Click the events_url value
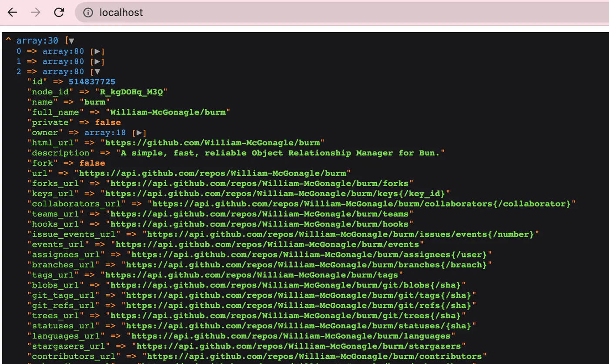The width and height of the screenshot is (609, 364). (x=268, y=244)
